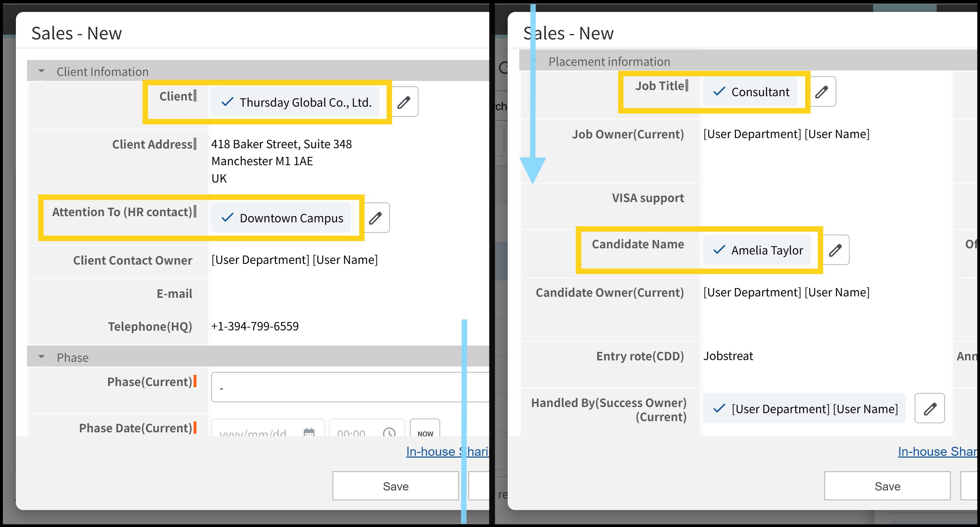Click the pencil edit icon beside Client
Screen dimensions: 980x527
tap(404, 102)
